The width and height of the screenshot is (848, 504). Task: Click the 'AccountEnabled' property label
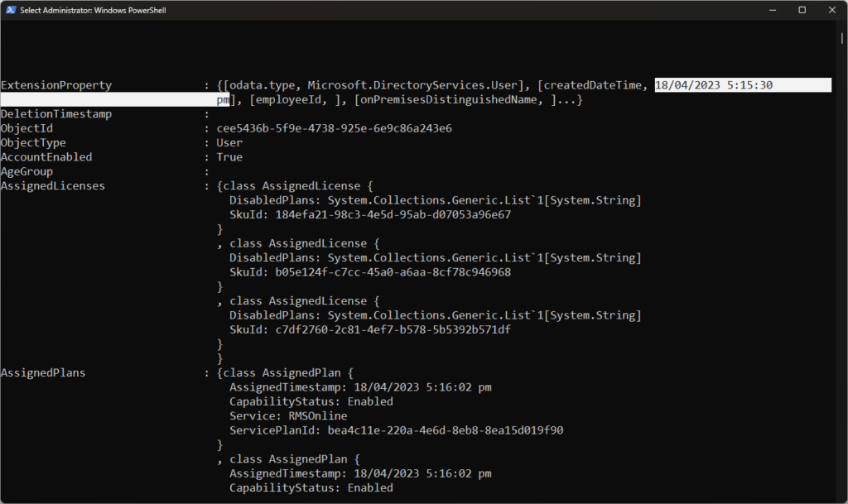(x=46, y=157)
